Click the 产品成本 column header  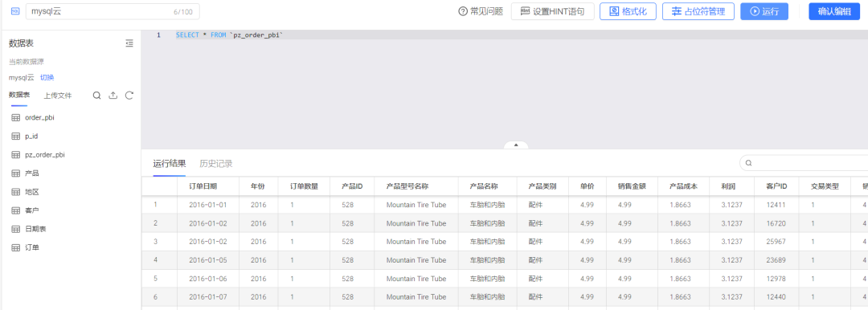[x=684, y=186]
